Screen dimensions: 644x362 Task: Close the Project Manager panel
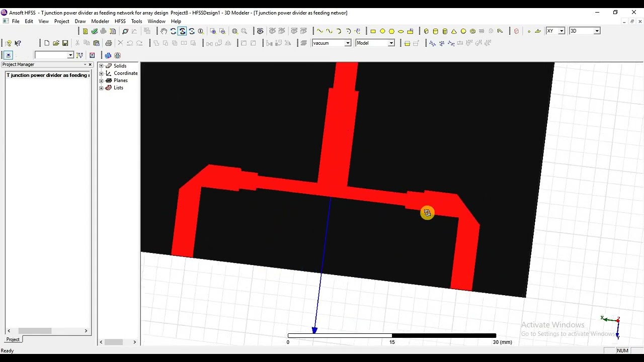click(90, 64)
